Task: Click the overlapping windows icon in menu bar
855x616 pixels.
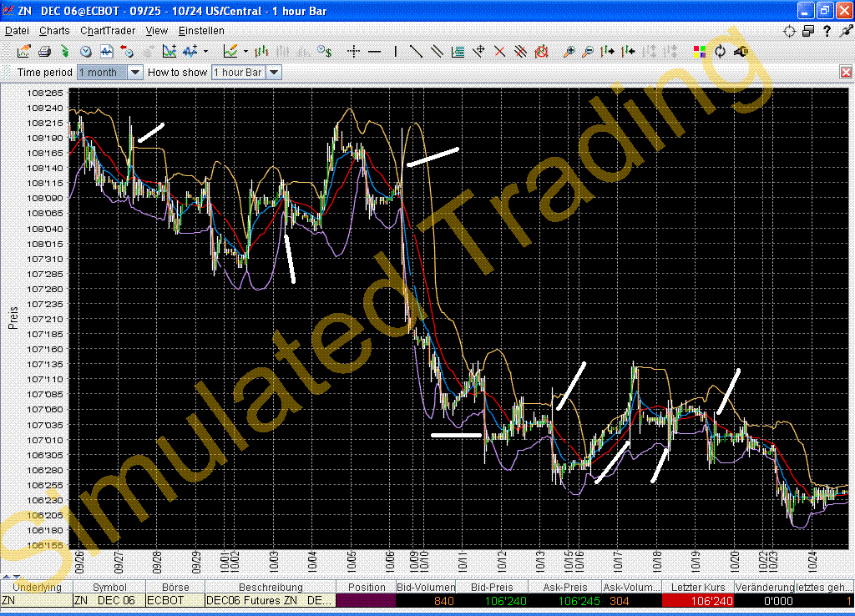Action: pyautogui.click(x=808, y=31)
